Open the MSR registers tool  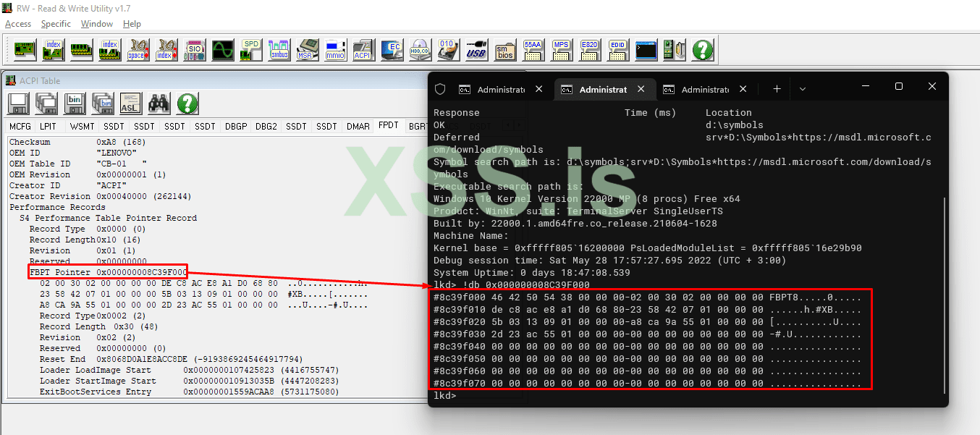click(307, 50)
